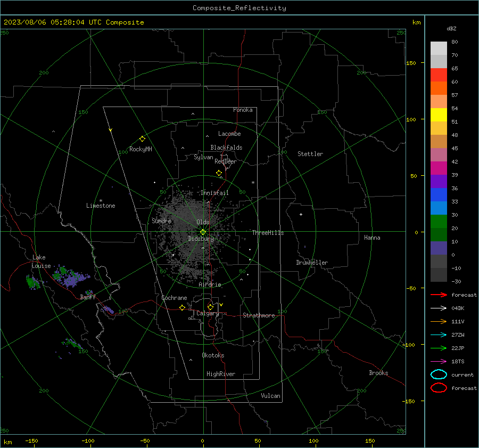Click the Didsbury city label
This screenshot has height=448, width=479.
click(201, 239)
